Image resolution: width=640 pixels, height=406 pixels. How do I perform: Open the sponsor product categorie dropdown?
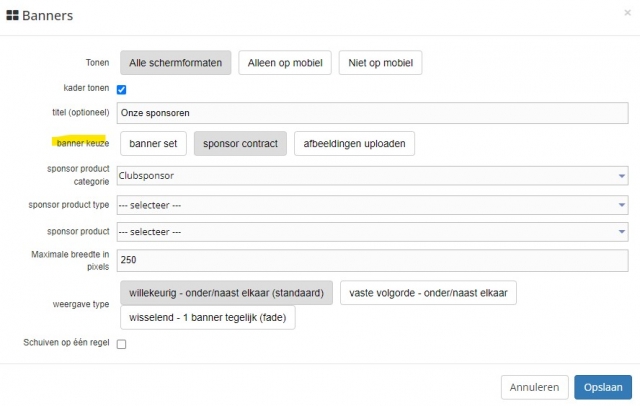click(372, 176)
